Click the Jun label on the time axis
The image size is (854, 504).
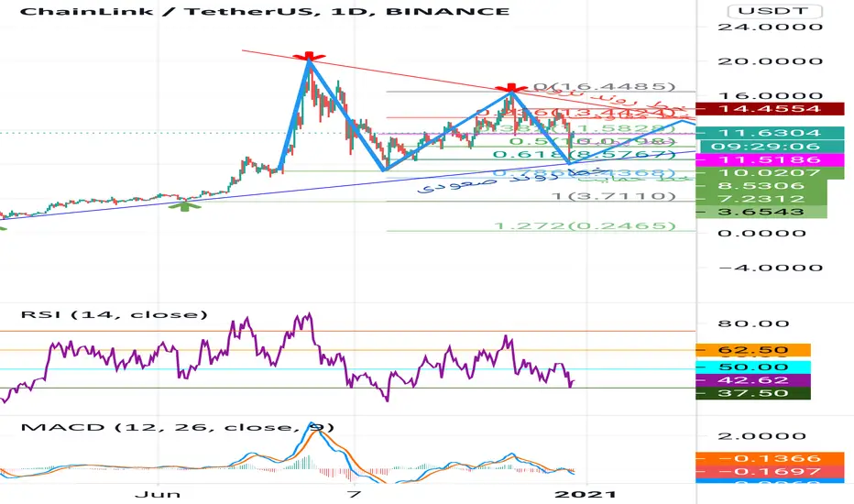[158, 494]
